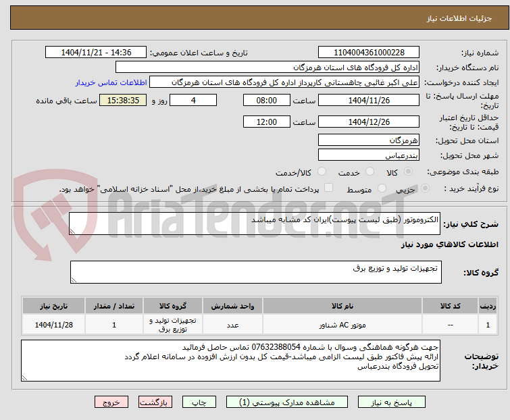This screenshot has width=510, height=420.
Task: Click the ردیف column header
Action: 488,306
